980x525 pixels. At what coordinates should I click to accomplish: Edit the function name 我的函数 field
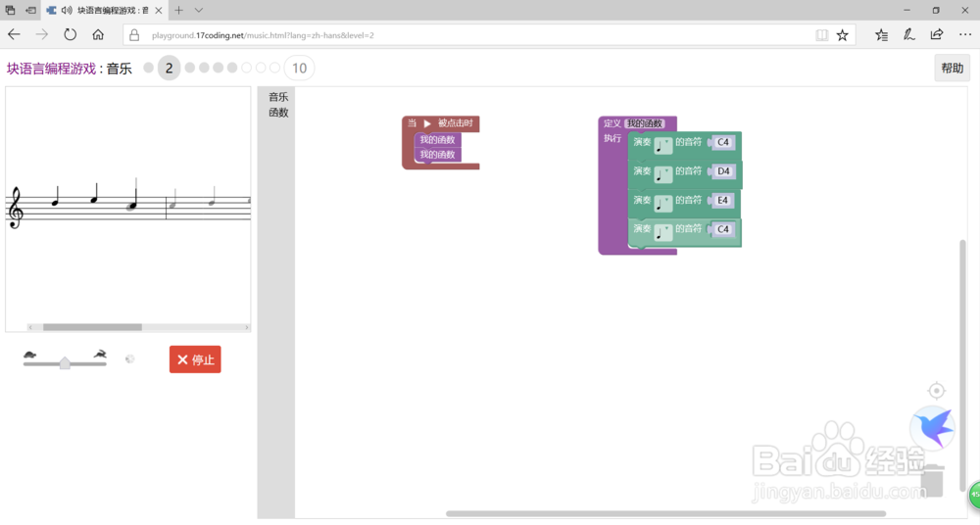click(645, 123)
